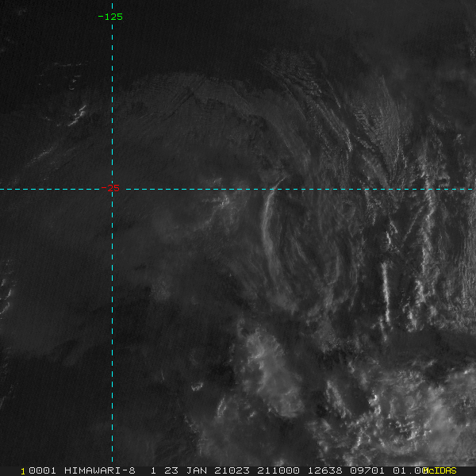Click the 23 JAN date text
The height and width of the screenshot is (476, 476).
tap(186, 470)
